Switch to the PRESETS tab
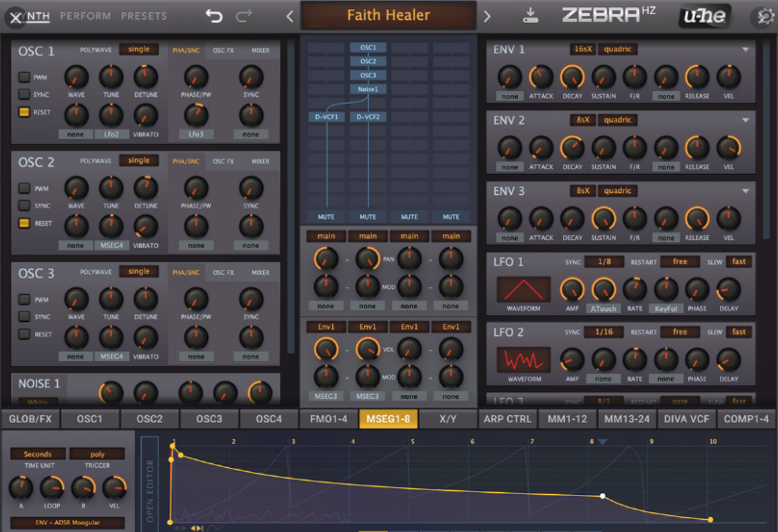The height and width of the screenshot is (532, 778). (x=144, y=16)
